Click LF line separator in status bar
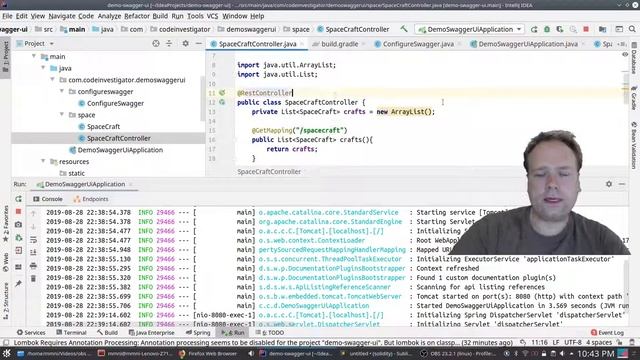This screenshot has height=360, width=640. coord(556,342)
